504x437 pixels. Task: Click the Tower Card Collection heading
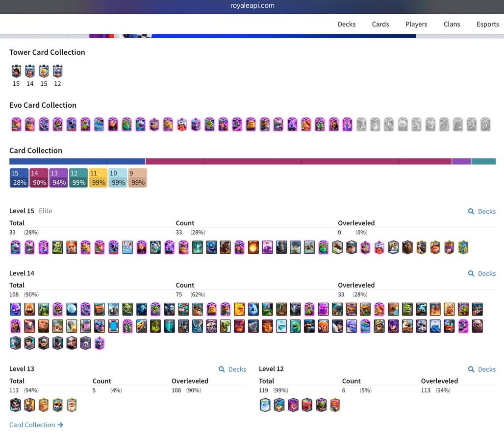[47, 52]
